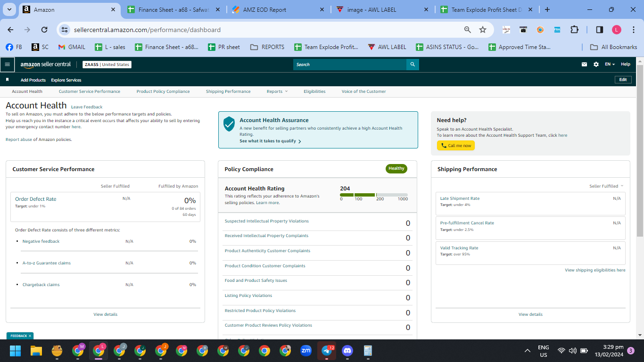This screenshot has height=362, width=644.
Task: Click Report abuse link
Action: coord(19,140)
